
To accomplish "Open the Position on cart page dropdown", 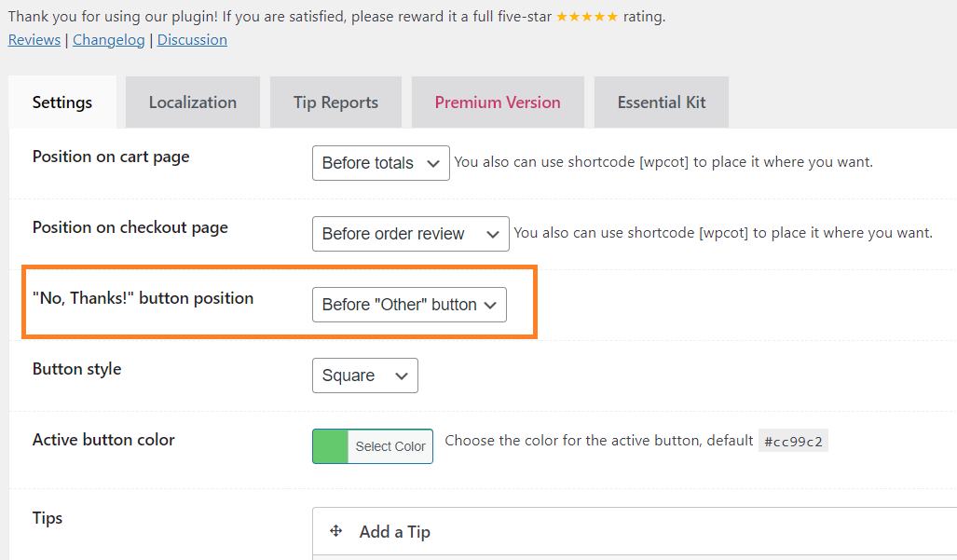I will coord(381,163).
